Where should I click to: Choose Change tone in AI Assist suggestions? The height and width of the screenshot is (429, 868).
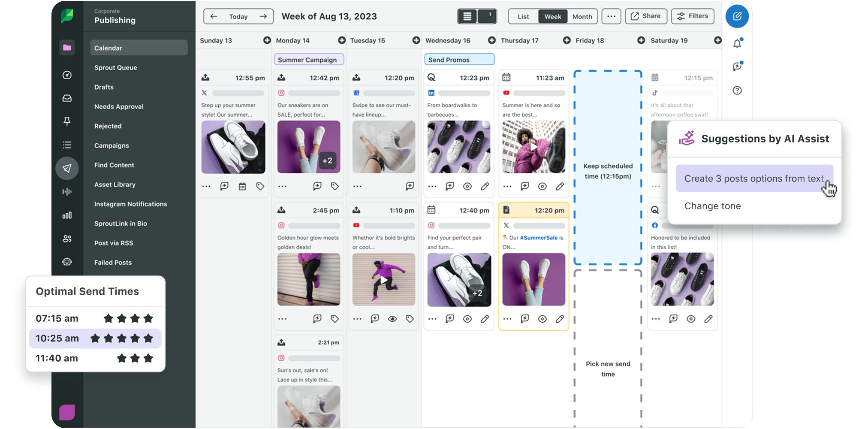tap(712, 206)
